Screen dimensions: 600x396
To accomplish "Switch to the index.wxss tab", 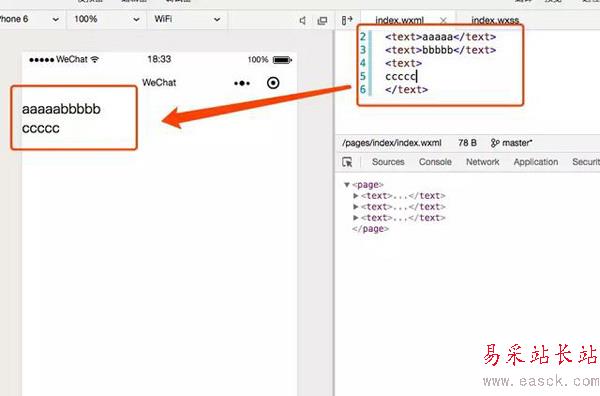I will click(x=495, y=20).
